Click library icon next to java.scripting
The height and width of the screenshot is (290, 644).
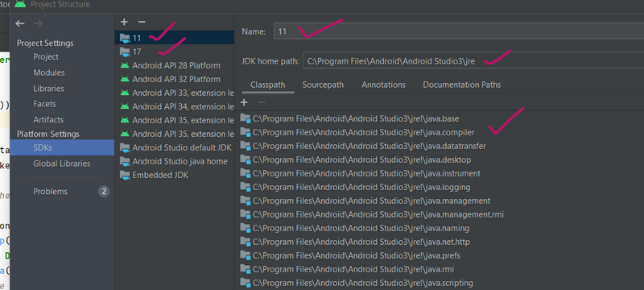coord(246,283)
